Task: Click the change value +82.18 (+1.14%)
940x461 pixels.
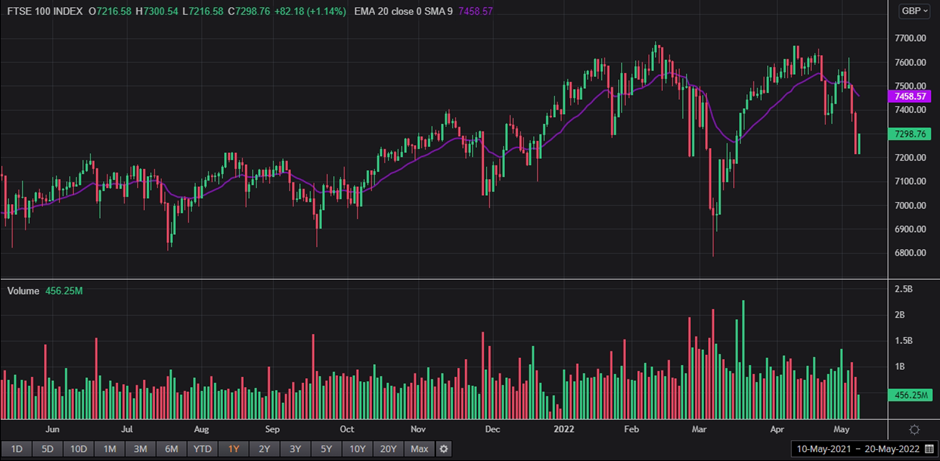Action: pos(310,11)
